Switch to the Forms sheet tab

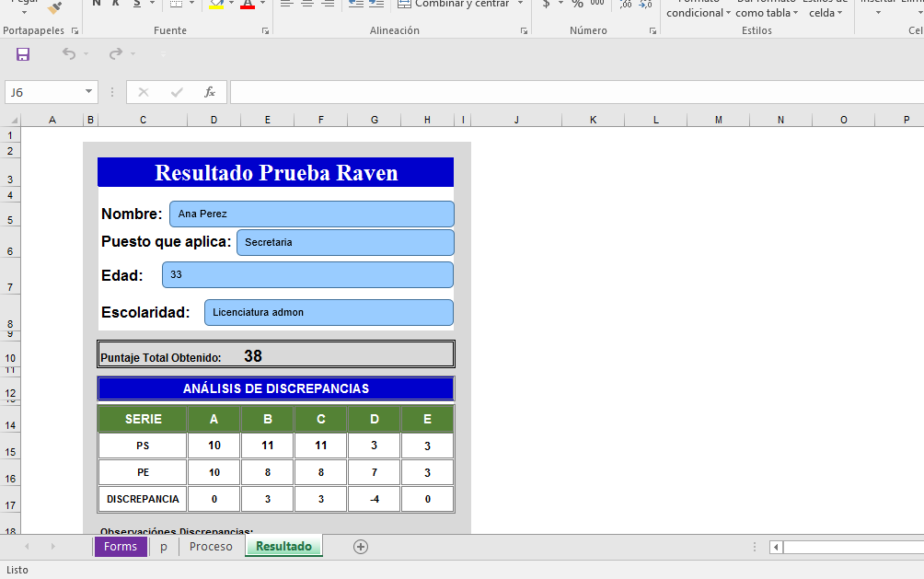(121, 547)
